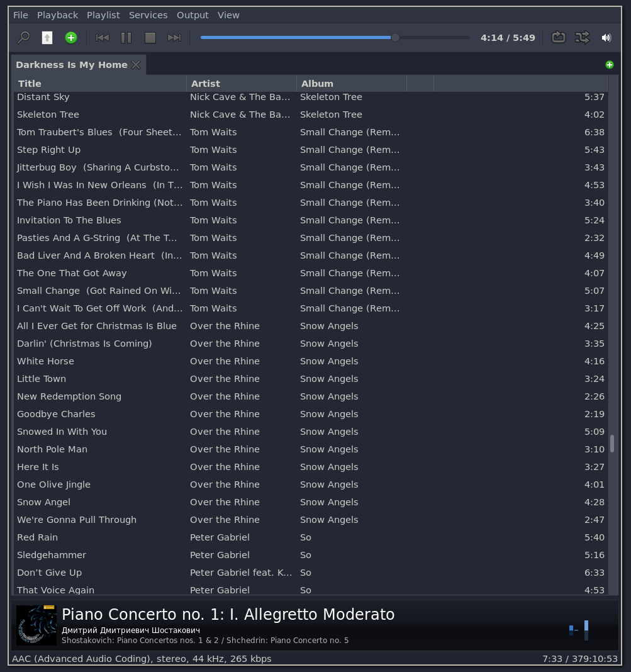The image size is (631, 672).
Task: Stop playback
Action: (x=150, y=38)
